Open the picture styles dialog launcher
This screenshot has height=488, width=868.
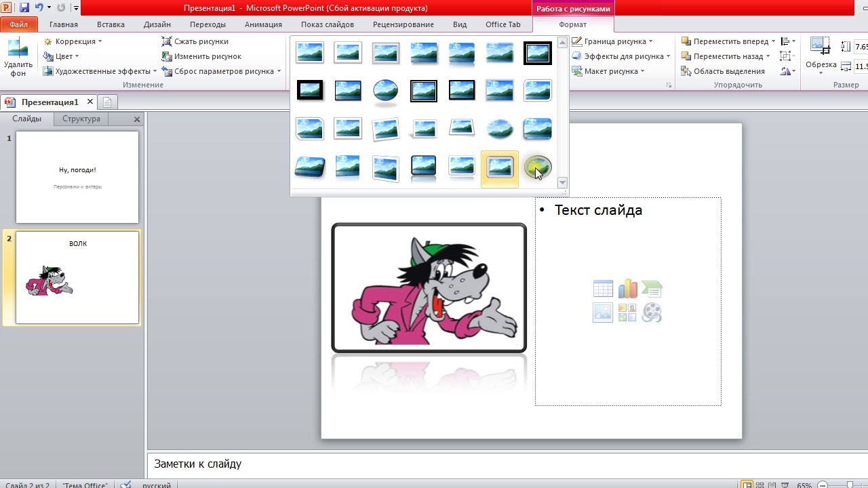[x=669, y=85]
